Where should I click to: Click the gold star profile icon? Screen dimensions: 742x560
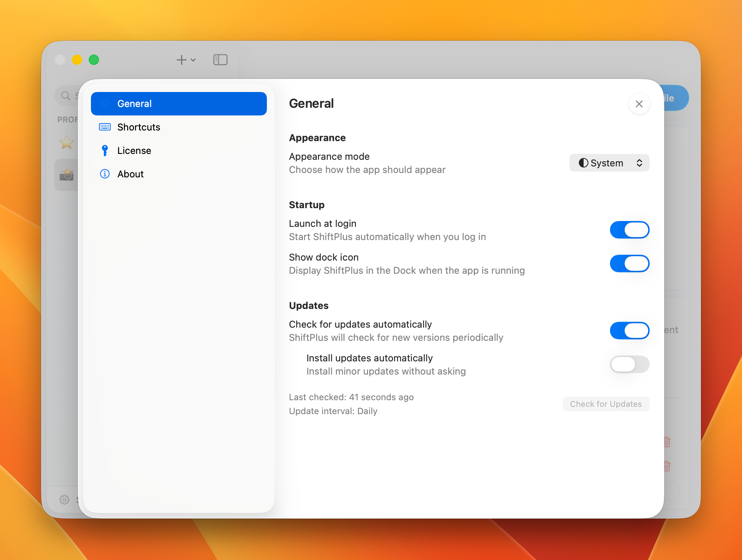pos(67,143)
